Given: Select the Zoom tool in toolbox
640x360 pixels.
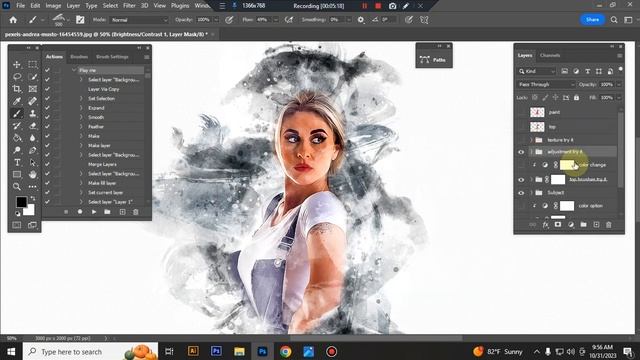Looking at the screenshot, I should tap(17, 187).
